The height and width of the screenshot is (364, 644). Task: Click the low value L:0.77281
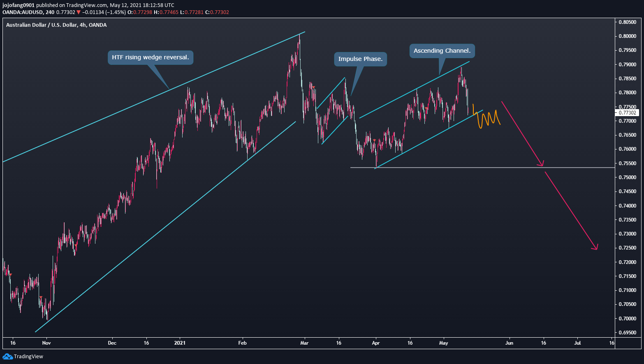click(192, 12)
